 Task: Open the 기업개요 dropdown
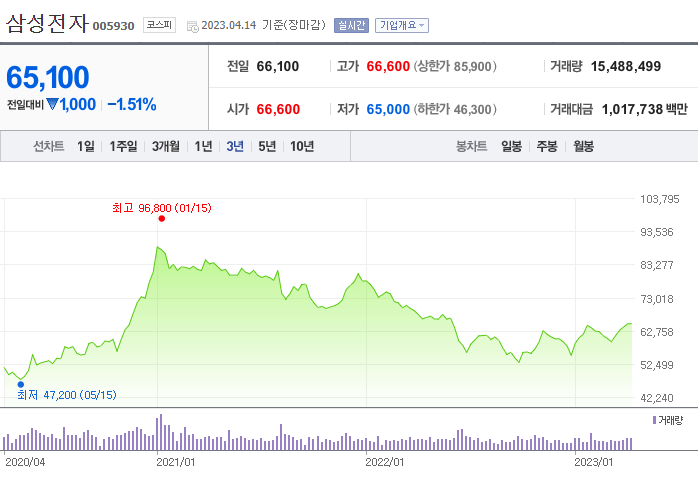point(402,25)
